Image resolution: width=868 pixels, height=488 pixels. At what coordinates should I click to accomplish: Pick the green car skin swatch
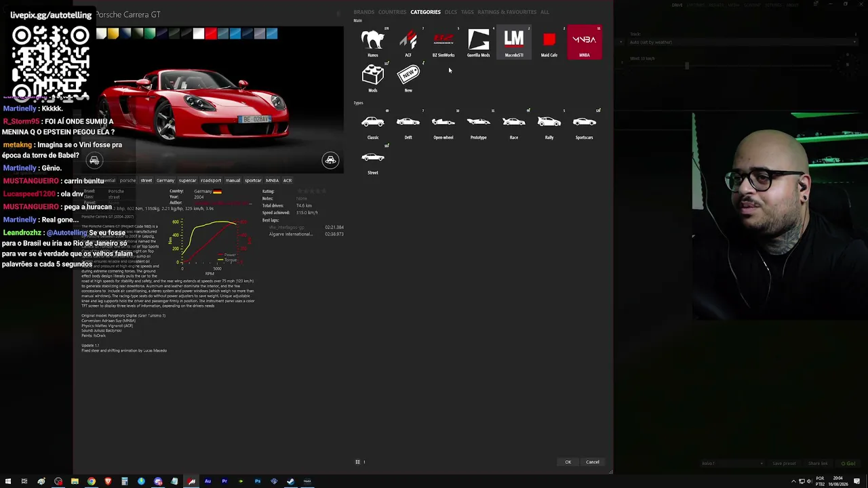click(x=150, y=34)
